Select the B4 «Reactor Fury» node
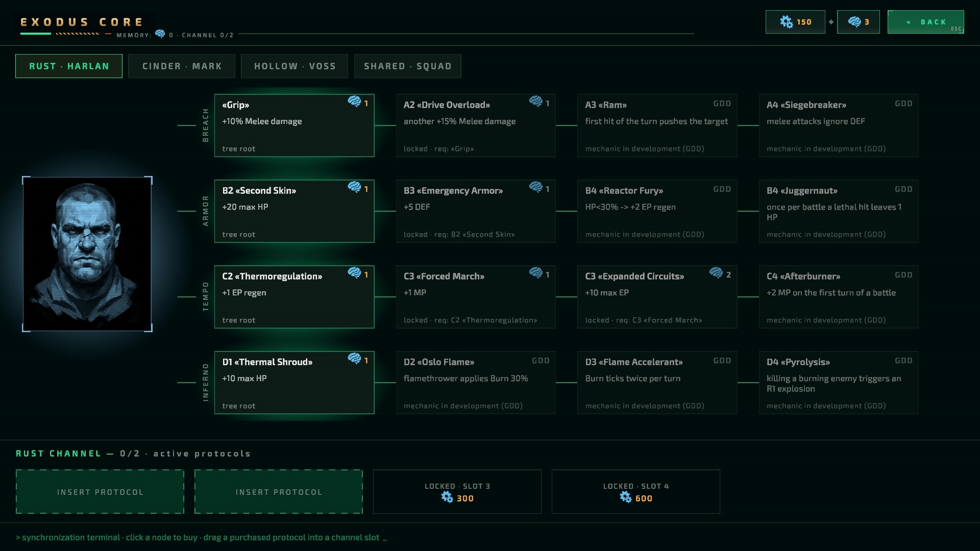 (x=657, y=211)
